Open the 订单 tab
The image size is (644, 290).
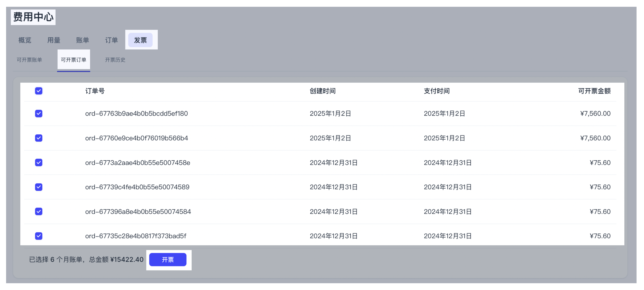click(x=111, y=40)
